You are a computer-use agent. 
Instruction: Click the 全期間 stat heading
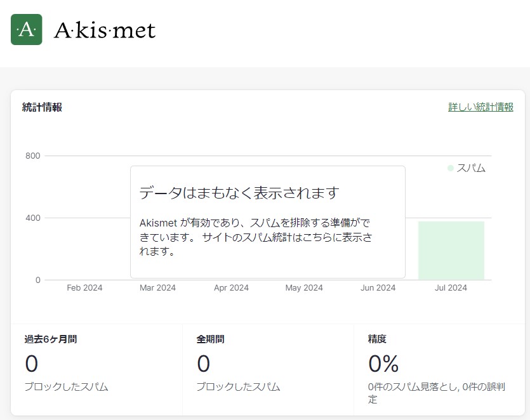pyautogui.click(x=210, y=339)
